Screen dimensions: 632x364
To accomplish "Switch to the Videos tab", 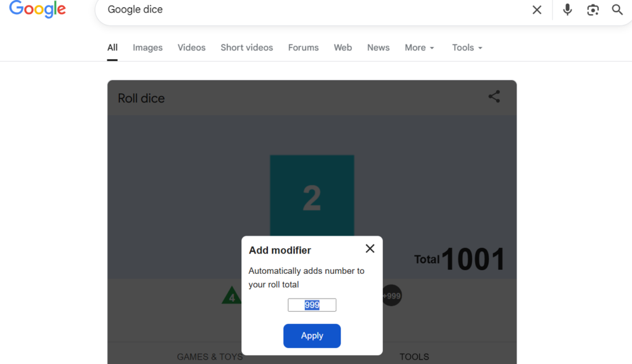I will coord(191,48).
